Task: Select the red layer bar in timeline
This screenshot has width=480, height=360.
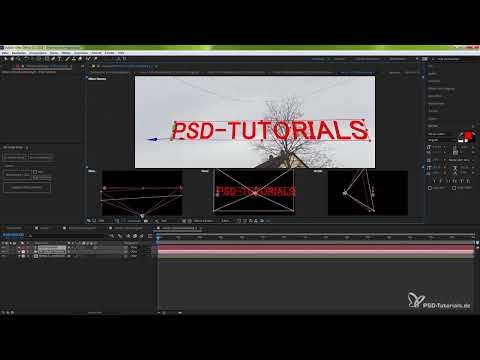Action: point(316,247)
